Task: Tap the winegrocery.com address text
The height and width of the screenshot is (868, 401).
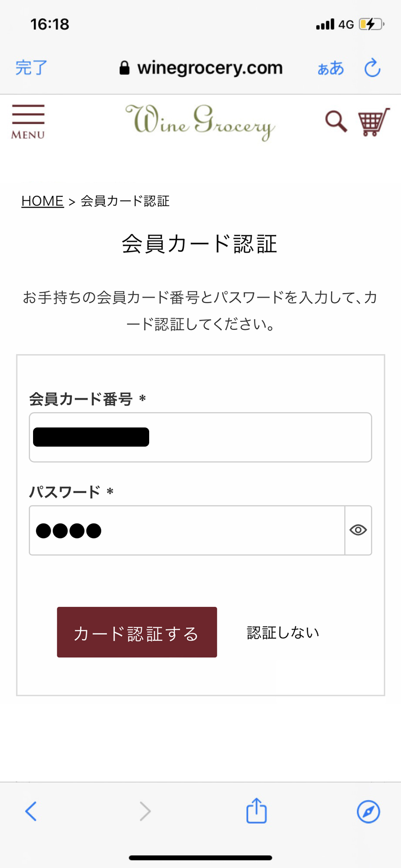Action: tap(210, 68)
